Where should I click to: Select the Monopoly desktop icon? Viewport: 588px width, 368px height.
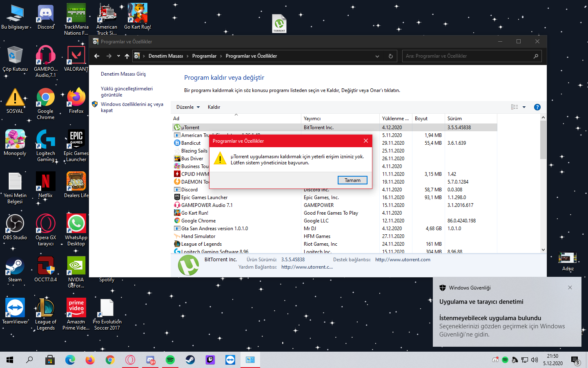point(15,143)
